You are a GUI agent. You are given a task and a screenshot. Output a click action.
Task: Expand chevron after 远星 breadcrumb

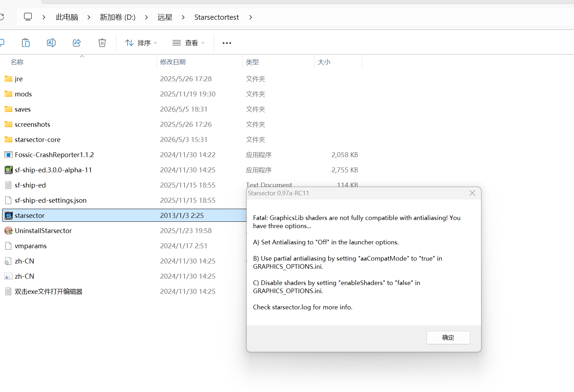point(183,17)
